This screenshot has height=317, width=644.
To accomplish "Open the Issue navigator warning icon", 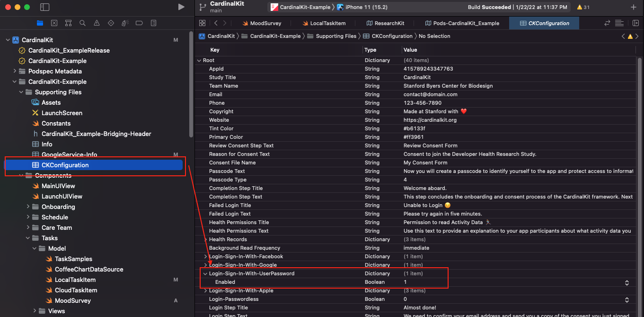I will click(x=97, y=23).
